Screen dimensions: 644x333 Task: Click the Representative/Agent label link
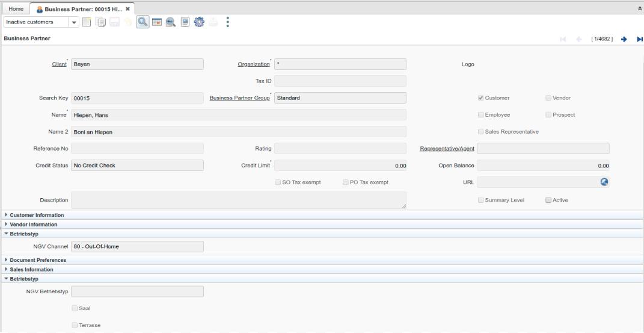pyautogui.click(x=447, y=148)
